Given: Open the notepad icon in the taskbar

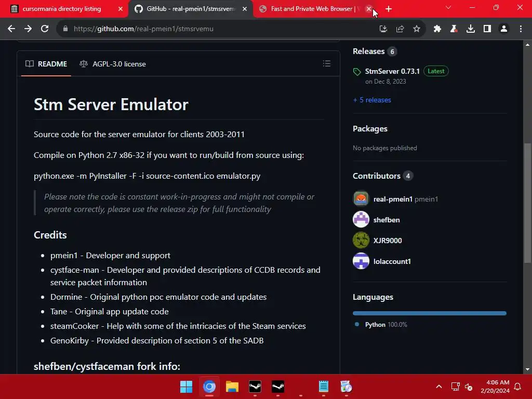Looking at the screenshot, I should click(x=324, y=387).
